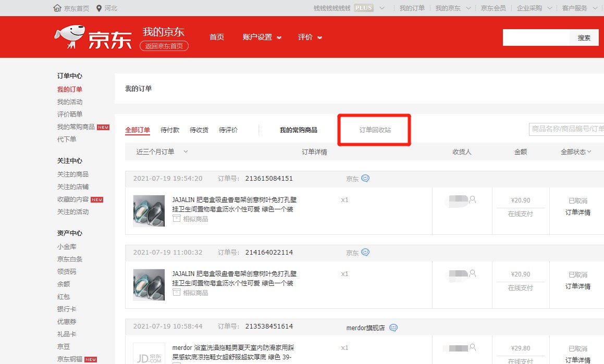Click the header search input field
604x364 pixels.
(536, 37)
